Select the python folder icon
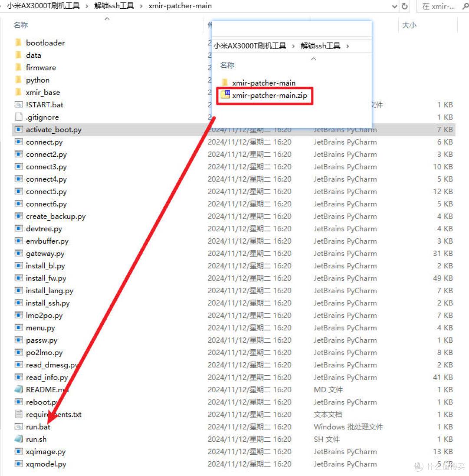This screenshot has width=469, height=476. pyautogui.click(x=19, y=80)
